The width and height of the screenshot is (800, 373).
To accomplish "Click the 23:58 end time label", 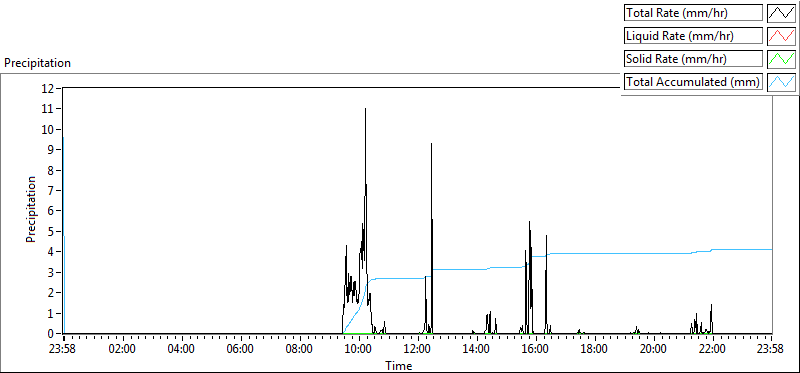I will [x=771, y=350].
